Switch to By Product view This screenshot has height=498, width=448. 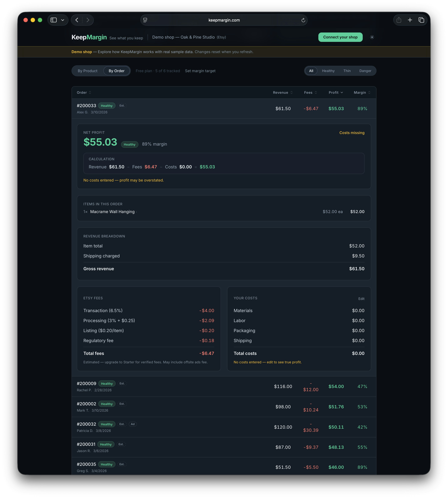87,71
